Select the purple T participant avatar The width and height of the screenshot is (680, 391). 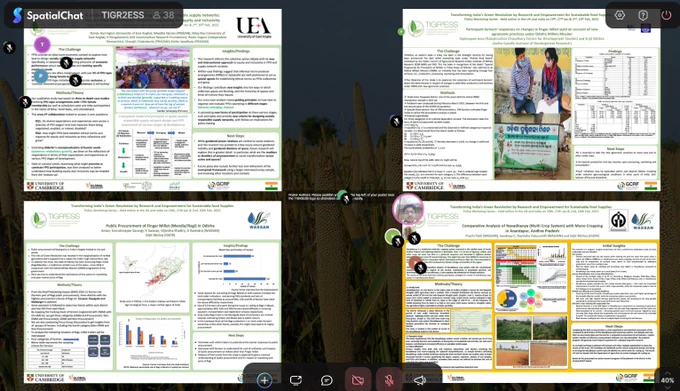(42, 44)
